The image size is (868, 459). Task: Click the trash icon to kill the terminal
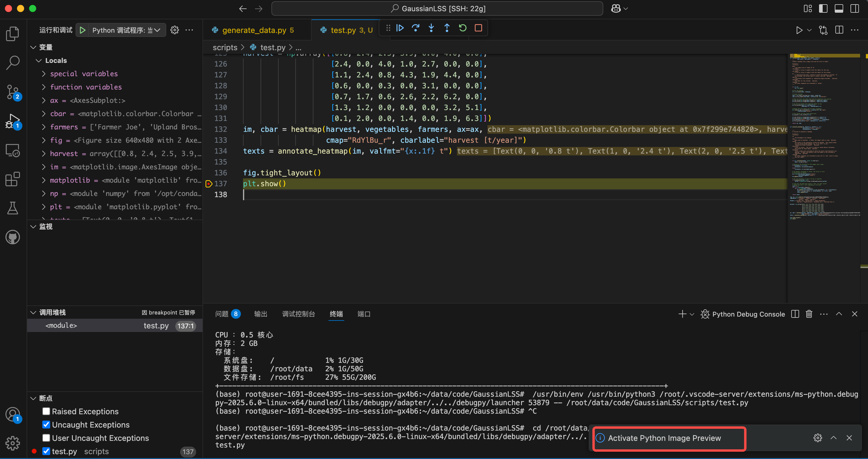click(x=809, y=314)
